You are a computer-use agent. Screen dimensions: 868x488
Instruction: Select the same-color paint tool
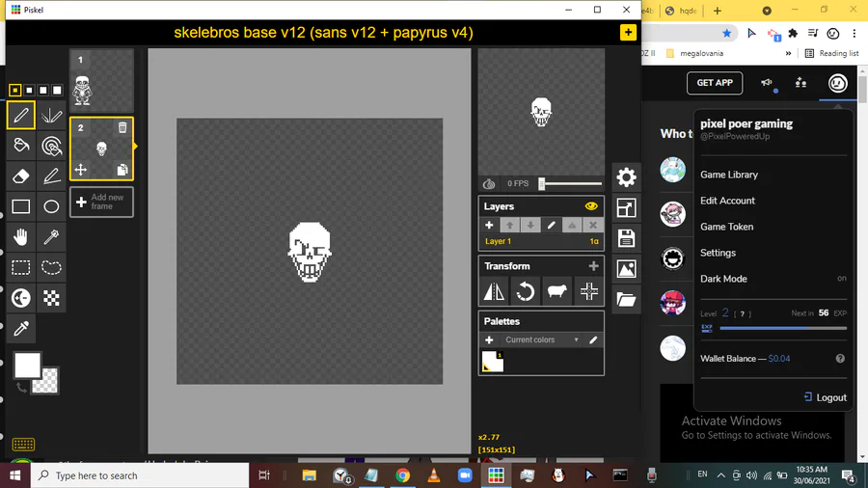51,146
